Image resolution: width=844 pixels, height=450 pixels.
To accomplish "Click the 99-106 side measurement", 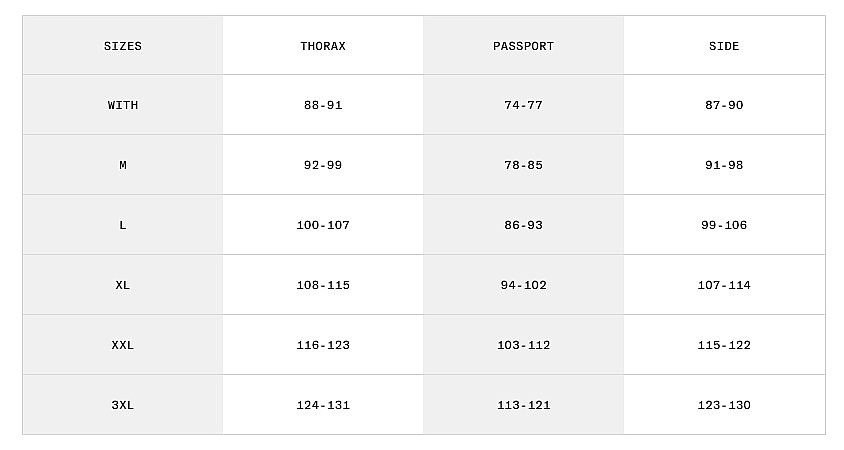I will [724, 225].
